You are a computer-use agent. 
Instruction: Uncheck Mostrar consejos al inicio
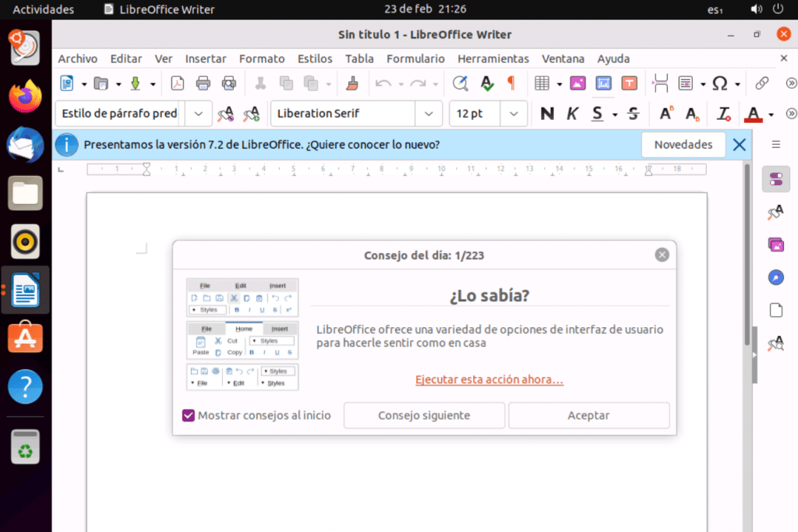click(x=189, y=415)
